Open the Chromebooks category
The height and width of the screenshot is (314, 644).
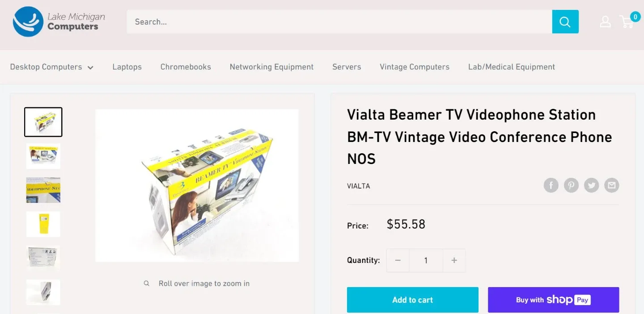pos(186,67)
